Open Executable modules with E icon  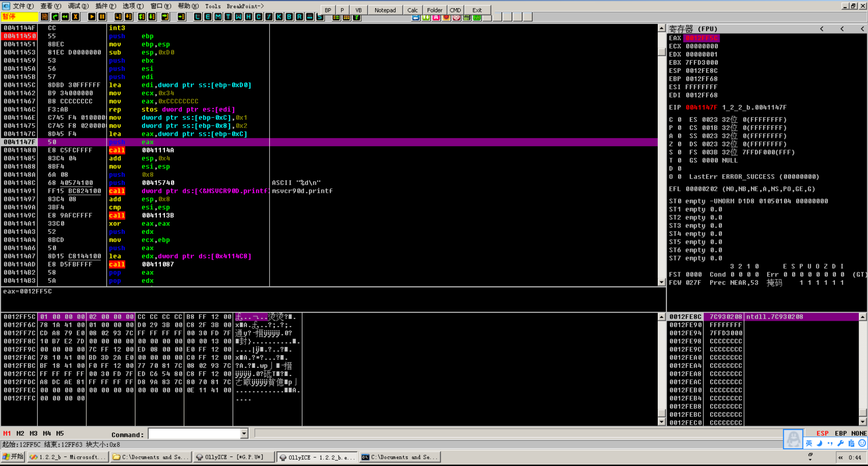tap(208, 17)
